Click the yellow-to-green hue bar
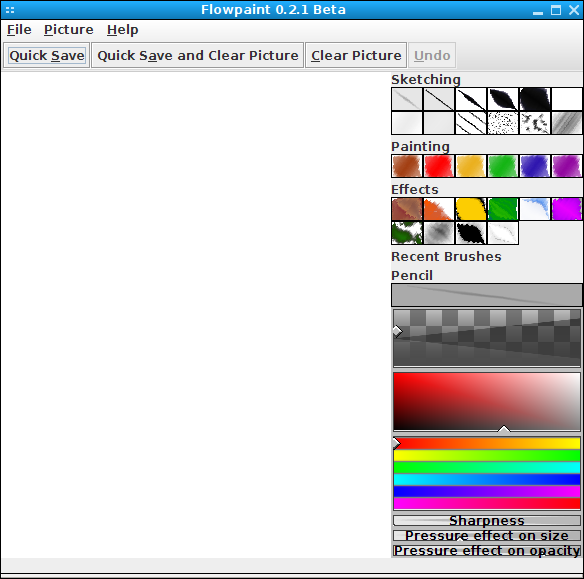Viewport: 584px width, 579px height. (x=487, y=455)
